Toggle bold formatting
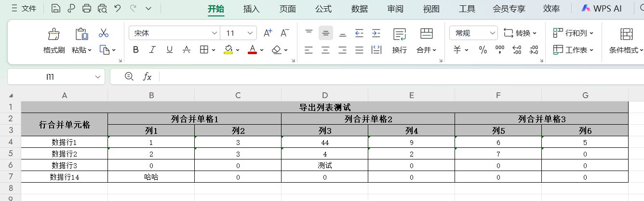Screen dimensions: 644x201 click(135, 50)
